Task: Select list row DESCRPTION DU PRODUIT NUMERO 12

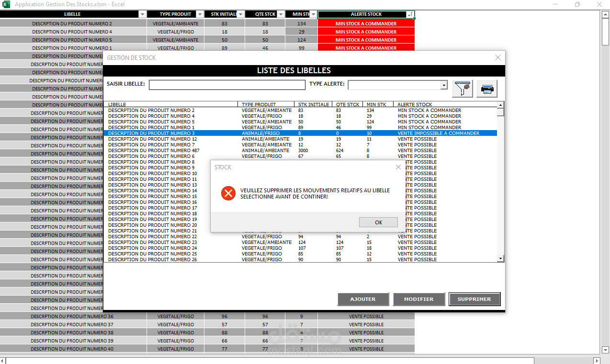Action: coord(300,139)
